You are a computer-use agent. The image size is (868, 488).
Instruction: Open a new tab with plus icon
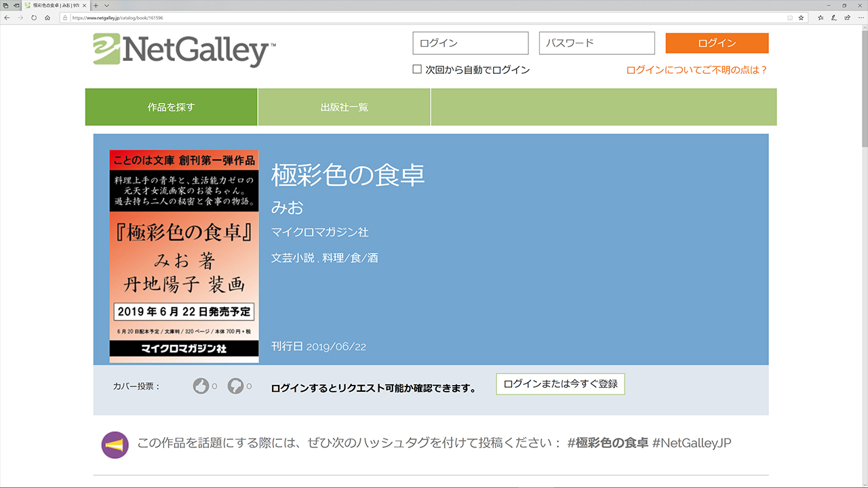tap(96, 5)
